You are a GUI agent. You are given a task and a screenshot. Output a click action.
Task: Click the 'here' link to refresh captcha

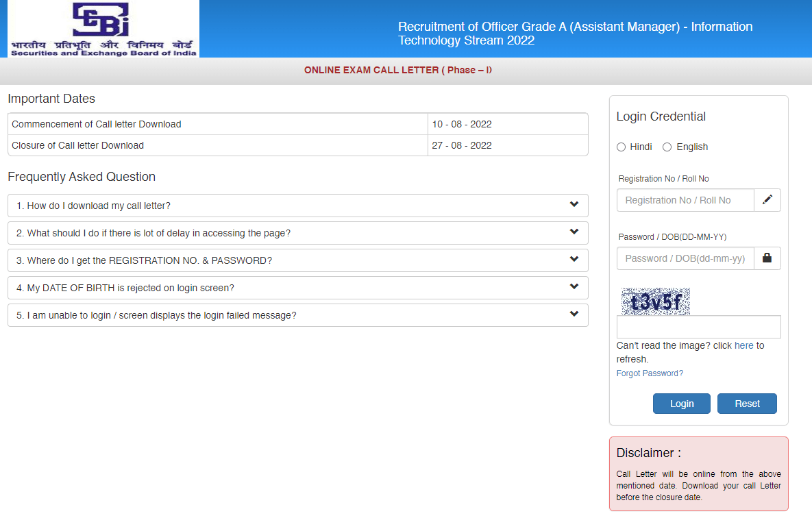tap(743, 345)
